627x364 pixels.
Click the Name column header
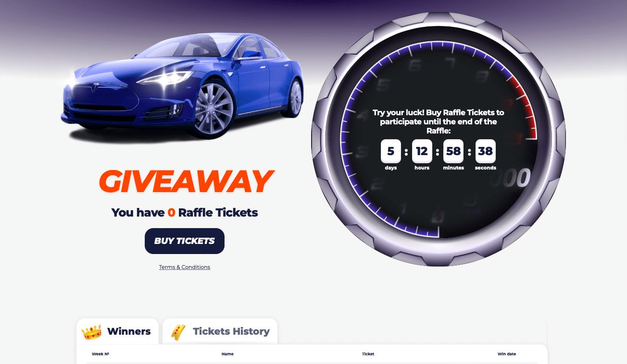[227, 354]
